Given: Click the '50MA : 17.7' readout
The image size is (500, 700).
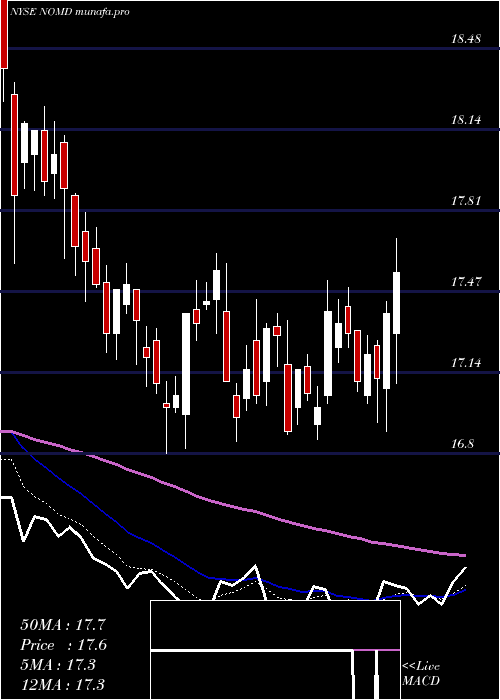Looking at the screenshot, I should 63,625.
